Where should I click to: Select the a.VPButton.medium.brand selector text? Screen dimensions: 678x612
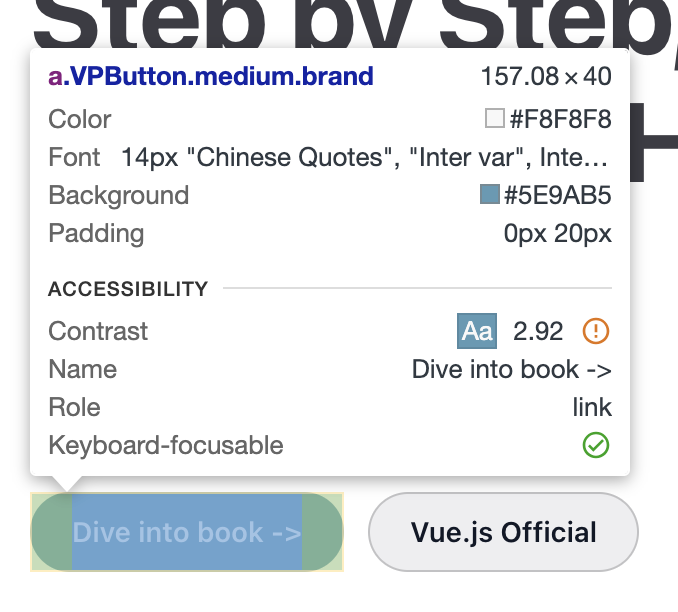[211, 77]
